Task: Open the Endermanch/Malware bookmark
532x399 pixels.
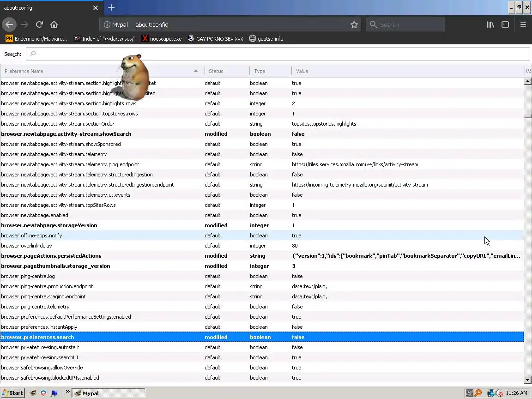Action: (36, 39)
